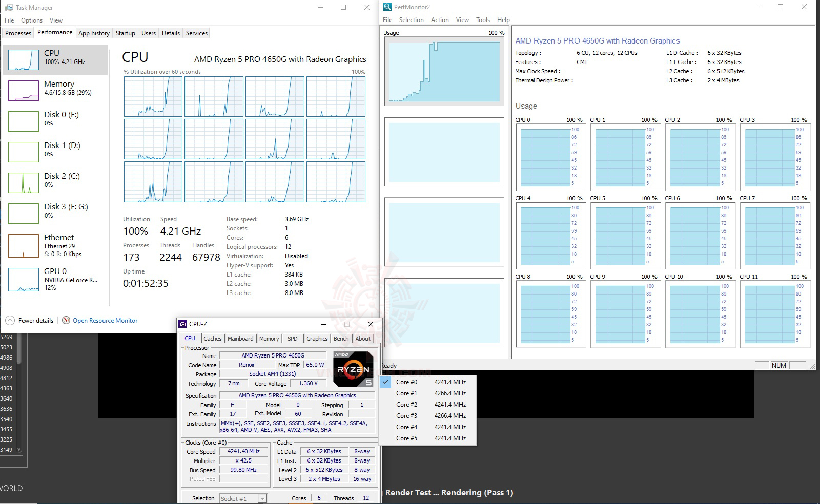The width and height of the screenshot is (820, 504).
Task: Click the Task Manager title bar icon
Action: pos(9,8)
